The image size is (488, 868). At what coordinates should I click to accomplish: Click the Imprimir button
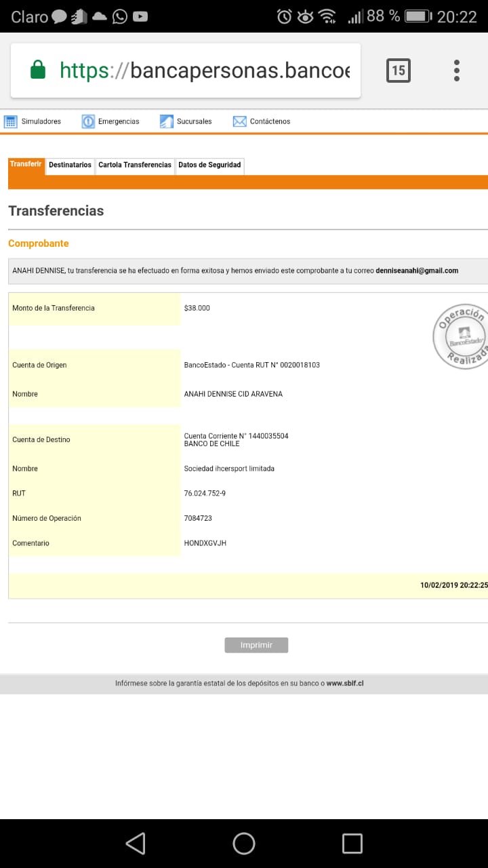pos(256,645)
